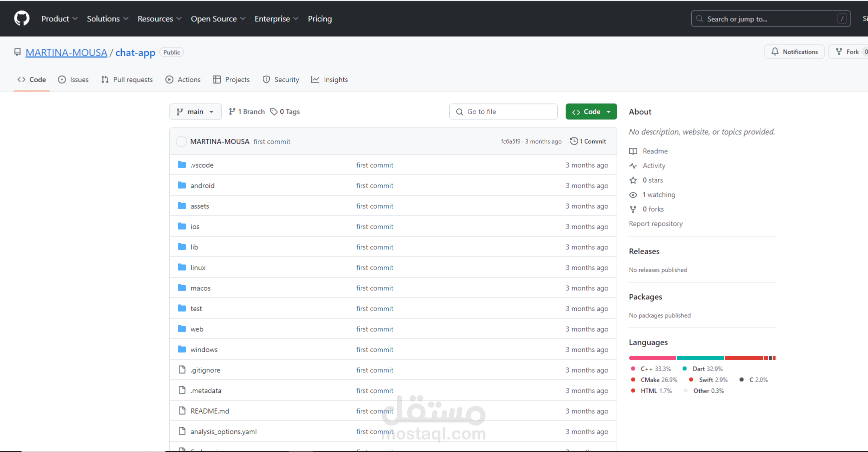Viewport: 868px width, 452px height.
Task: Click the bell icon in Notifications
Action: point(775,51)
